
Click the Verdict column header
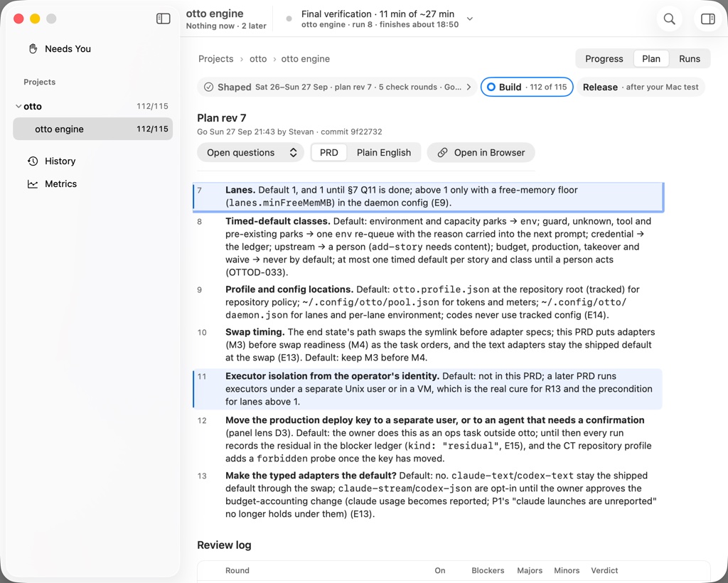point(604,570)
